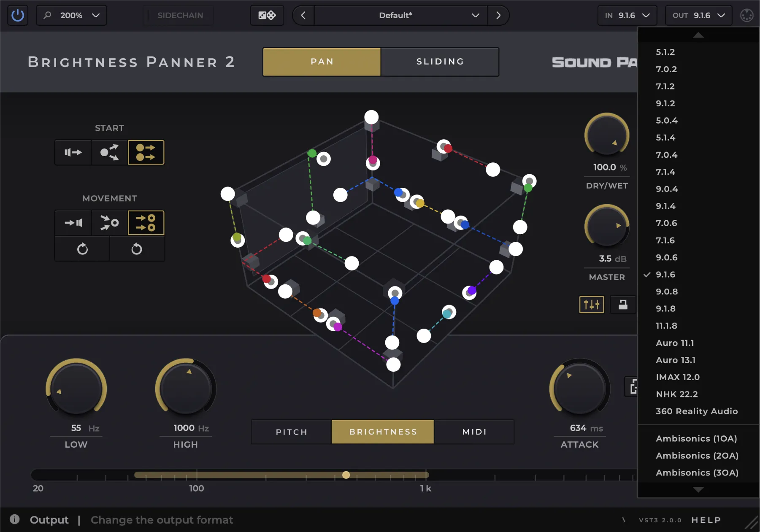Click the frequency range slider handle
760x532 pixels.
tap(346, 475)
